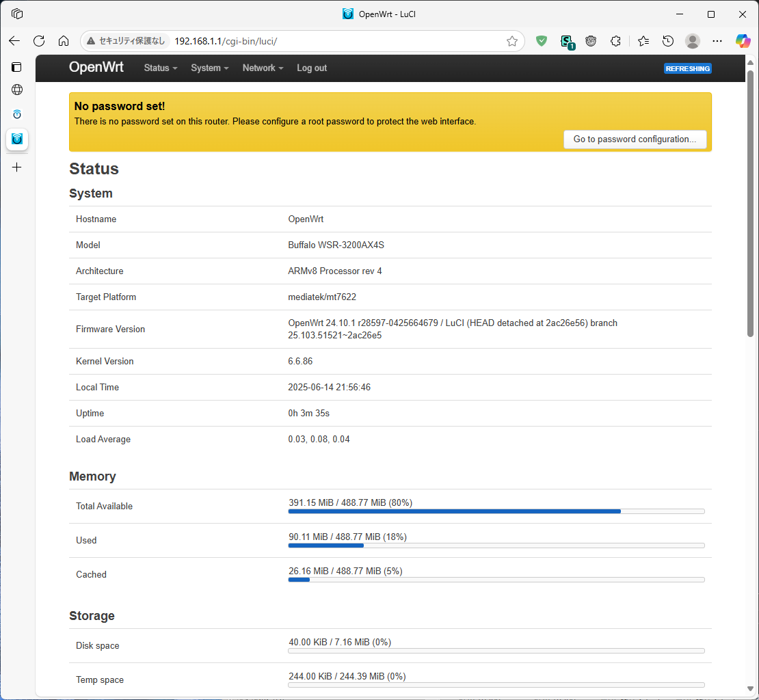Open the green shield extension icon

point(542,41)
